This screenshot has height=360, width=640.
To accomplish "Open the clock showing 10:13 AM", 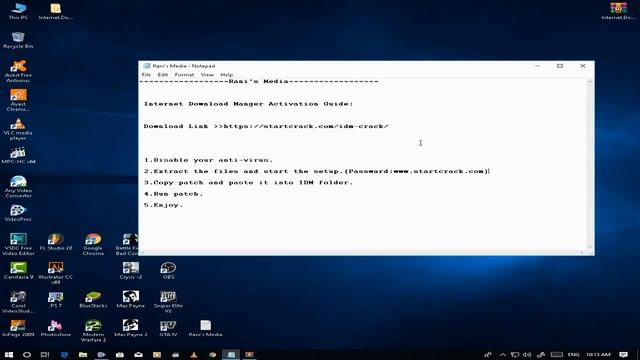I will tap(598, 355).
